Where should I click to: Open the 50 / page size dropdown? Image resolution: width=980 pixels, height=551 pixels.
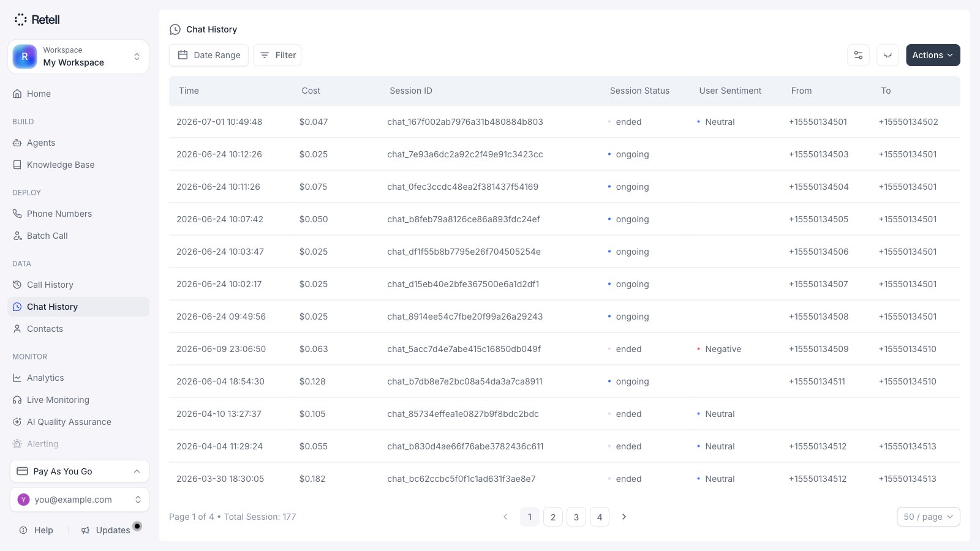[x=929, y=517]
